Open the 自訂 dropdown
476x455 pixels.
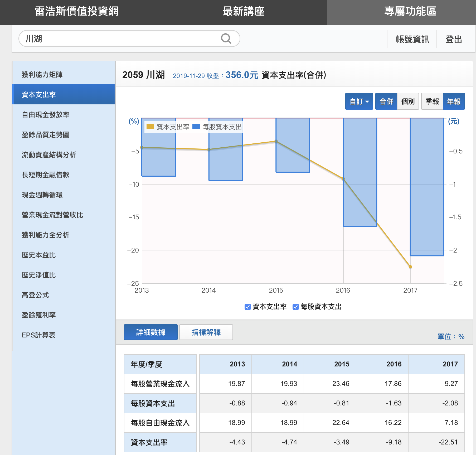359,101
